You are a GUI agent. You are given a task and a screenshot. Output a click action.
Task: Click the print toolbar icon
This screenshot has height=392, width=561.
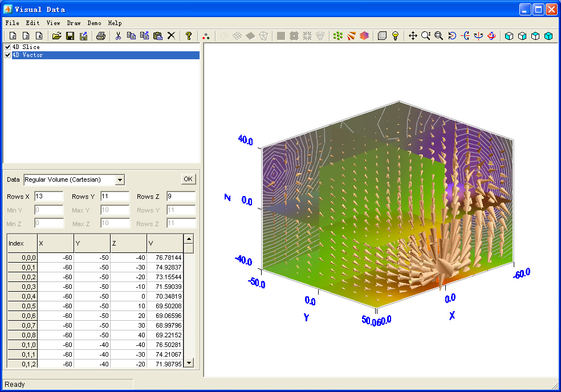[x=101, y=35]
